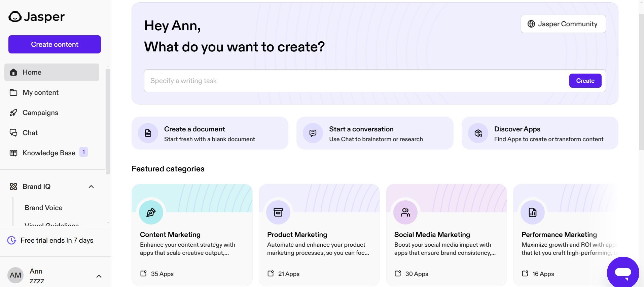The height and width of the screenshot is (287, 644).
Task: Click the Create button in task box
Action: 585,81
